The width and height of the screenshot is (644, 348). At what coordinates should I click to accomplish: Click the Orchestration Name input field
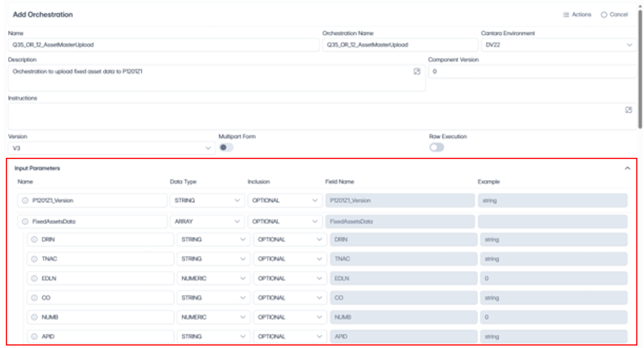coord(400,45)
